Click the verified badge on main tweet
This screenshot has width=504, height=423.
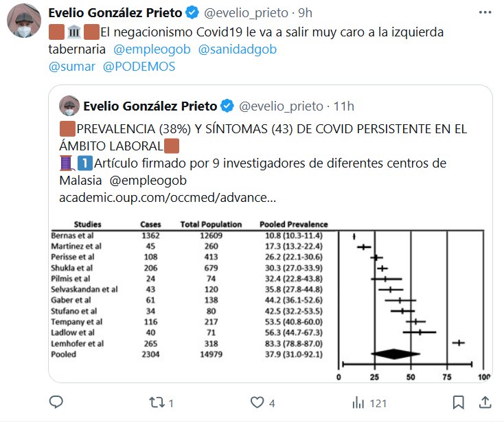pos(194,13)
